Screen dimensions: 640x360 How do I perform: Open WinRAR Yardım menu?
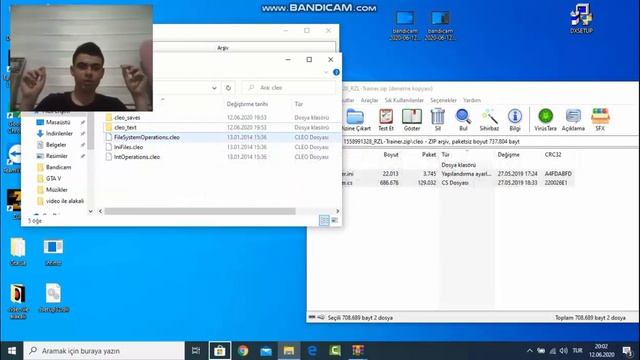472,100
